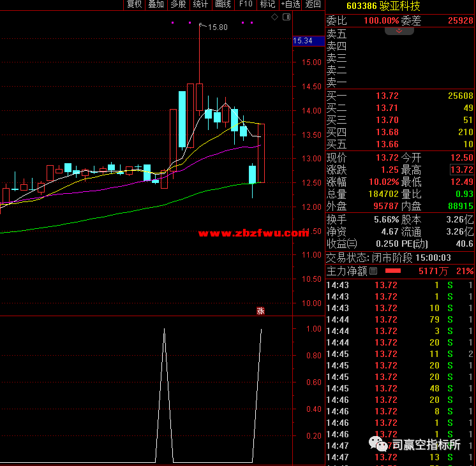Click the 换手 5.66% value

click(x=386, y=220)
